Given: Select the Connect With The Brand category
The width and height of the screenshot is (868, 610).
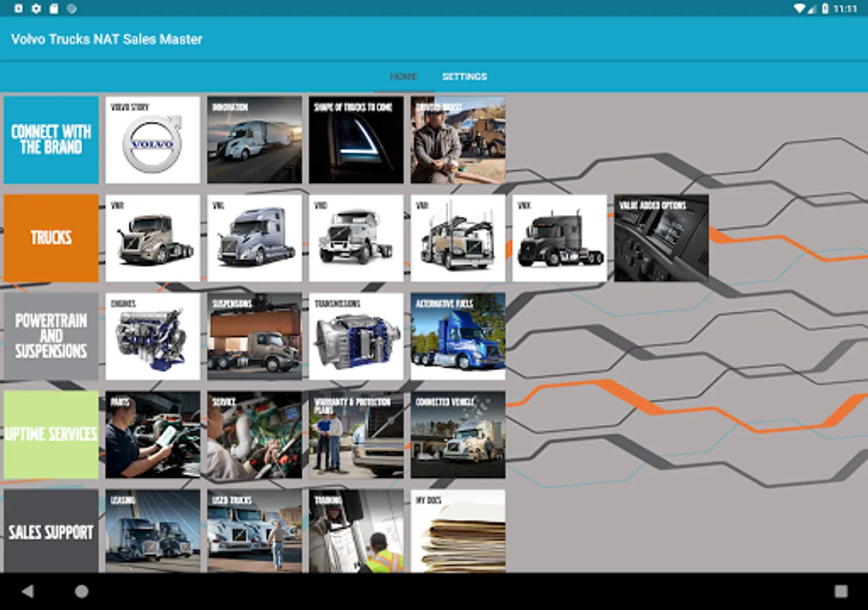Looking at the screenshot, I should tap(51, 140).
